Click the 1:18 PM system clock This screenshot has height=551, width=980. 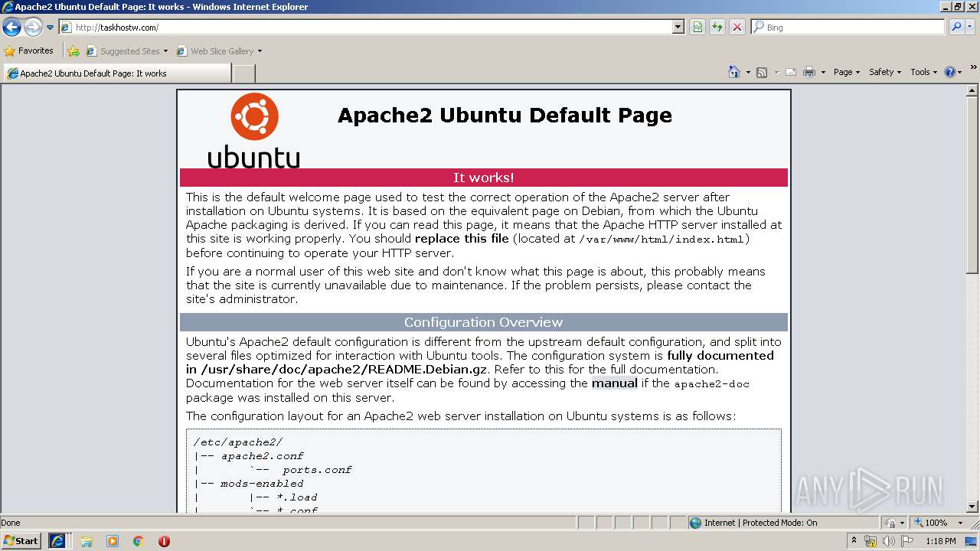tap(940, 541)
